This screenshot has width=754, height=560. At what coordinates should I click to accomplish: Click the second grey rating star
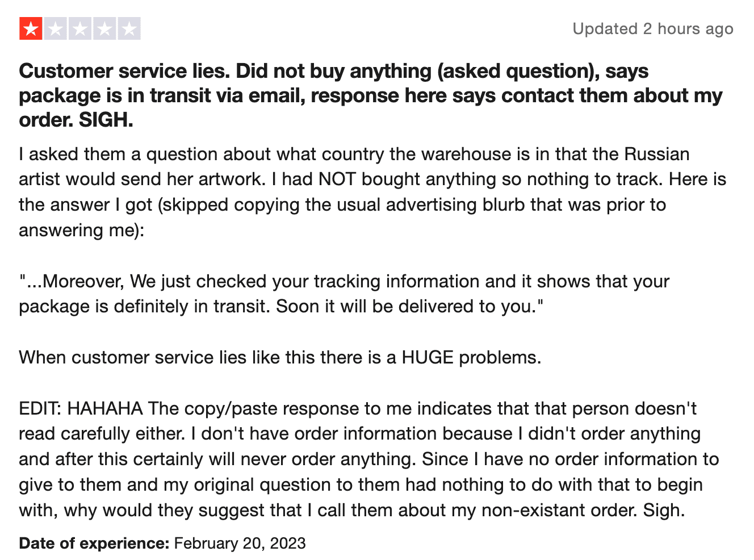click(56, 29)
